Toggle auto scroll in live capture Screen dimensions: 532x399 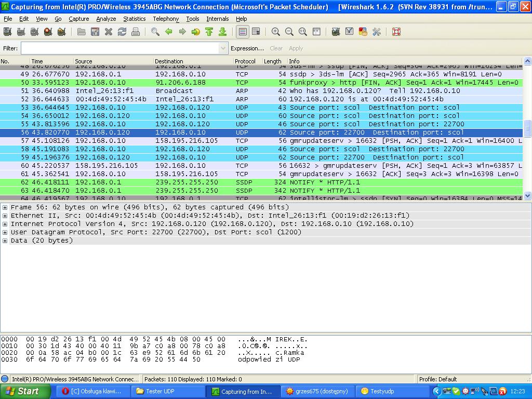pos(256,32)
